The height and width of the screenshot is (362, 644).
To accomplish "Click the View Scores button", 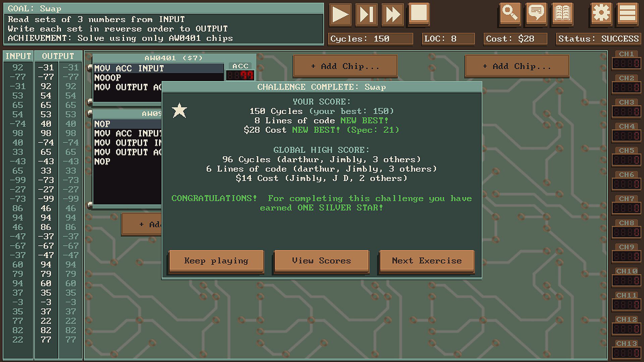I will [321, 261].
